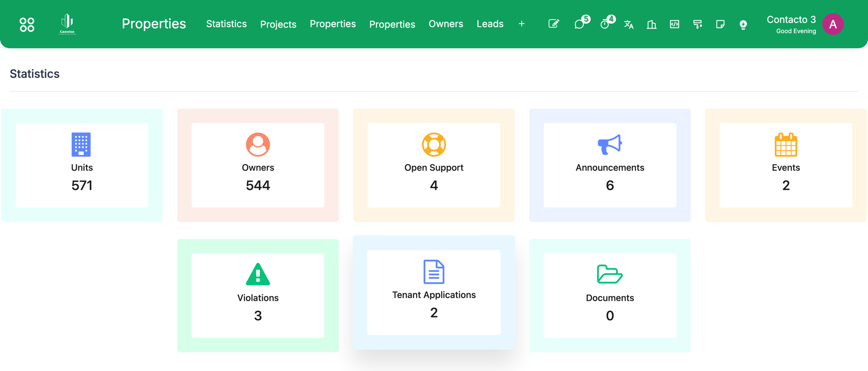Open the Owners menu
Screen dimensions: 868x371
[x=446, y=24]
